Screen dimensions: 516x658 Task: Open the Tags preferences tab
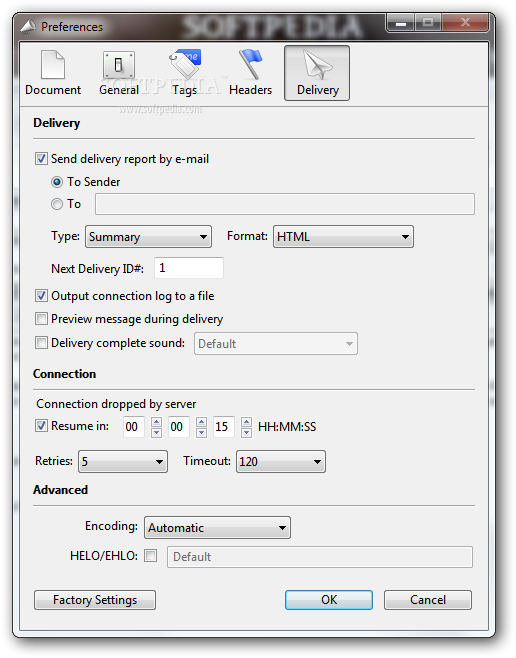pyautogui.click(x=185, y=73)
